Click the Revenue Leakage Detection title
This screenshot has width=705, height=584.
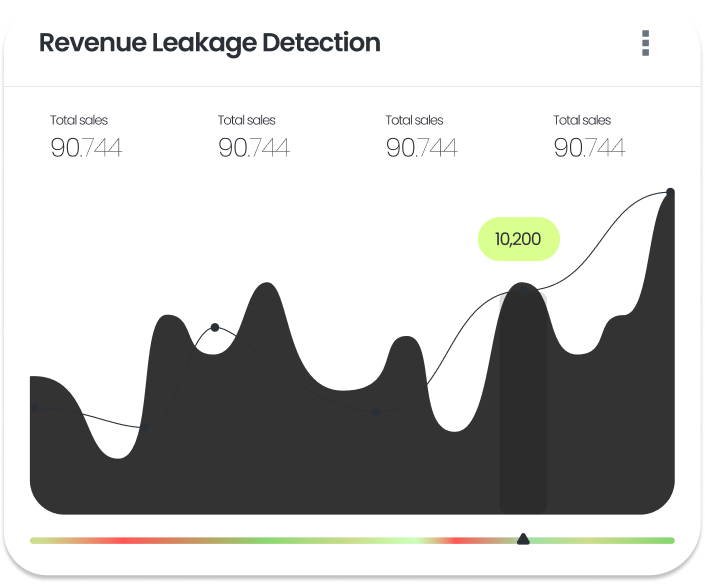(x=210, y=43)
